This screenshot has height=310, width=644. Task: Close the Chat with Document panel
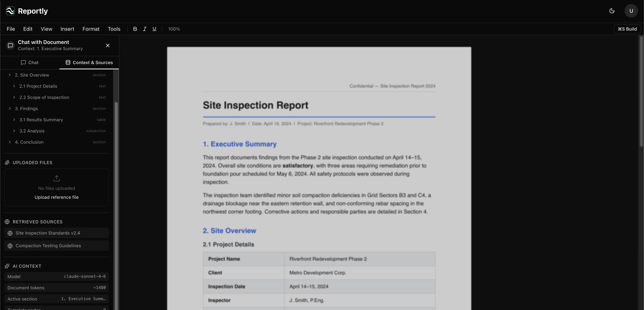pos(108,45)
